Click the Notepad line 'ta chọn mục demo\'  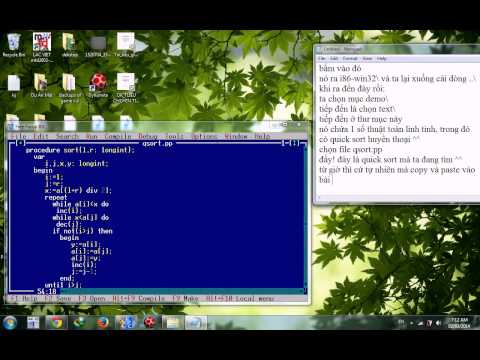point(354,99)
